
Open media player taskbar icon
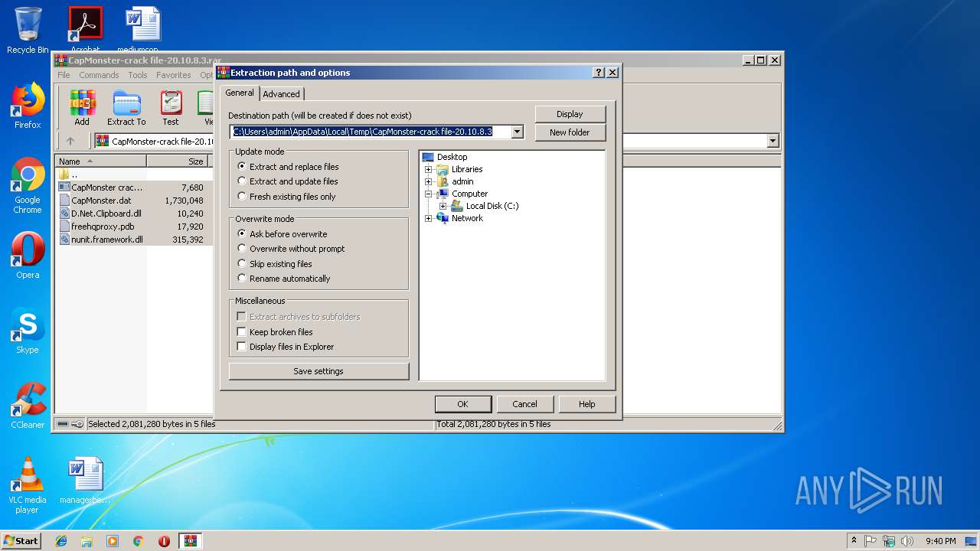[x=113, y=541]
